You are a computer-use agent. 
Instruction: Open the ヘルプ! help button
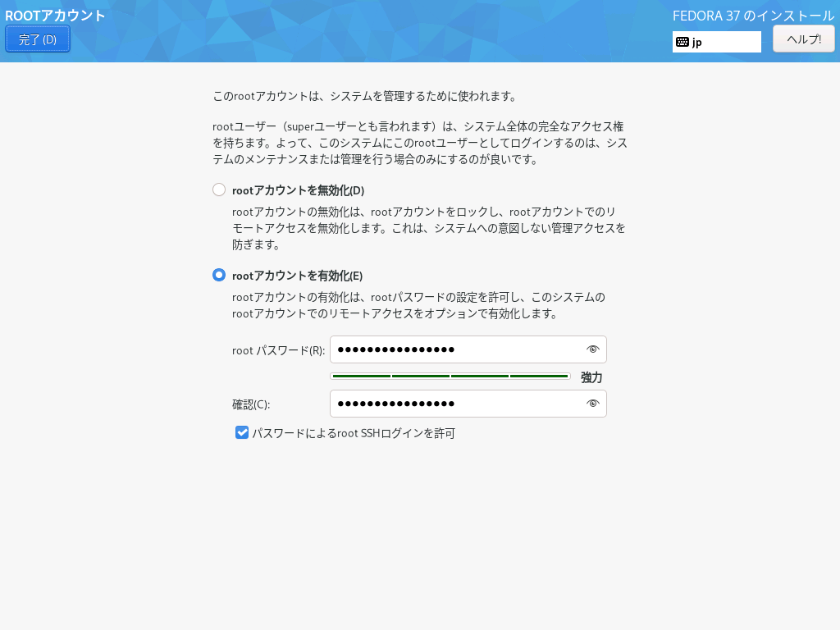click(804, 39)
